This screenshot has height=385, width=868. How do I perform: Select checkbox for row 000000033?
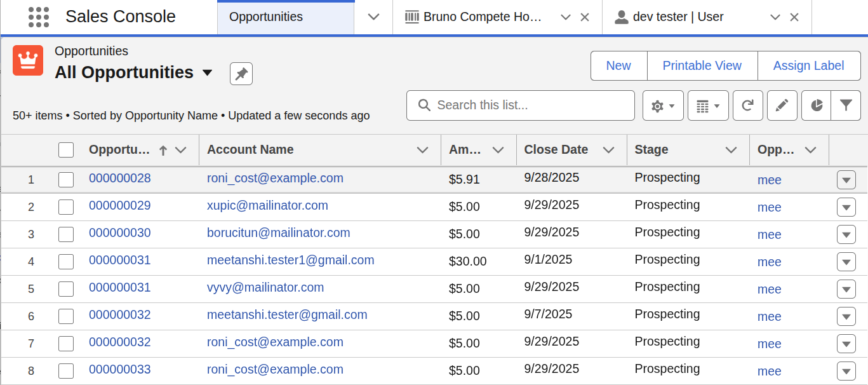tap(66, 371)
